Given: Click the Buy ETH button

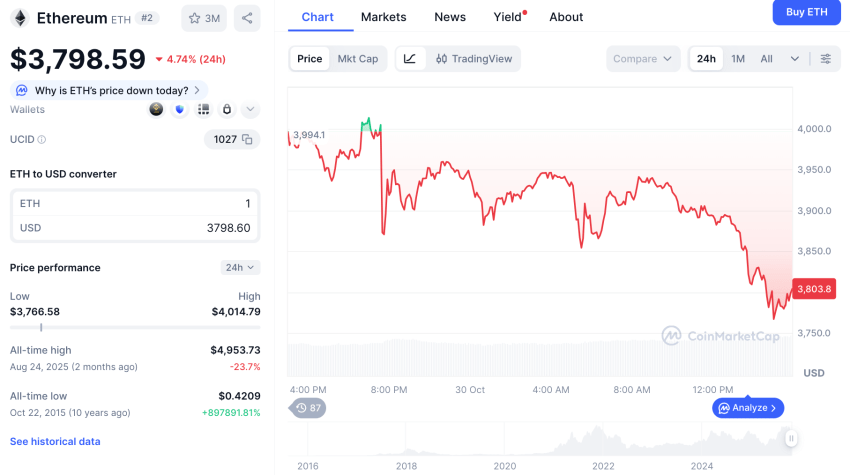Looking at the screenshot, I should click(x=807, y=12).
